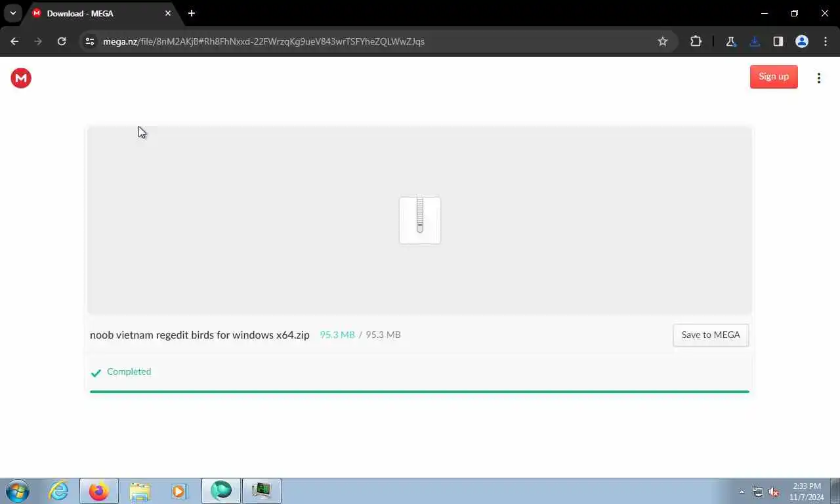
Task: Select the Download - MEGA tab
Action: [x=102, y=13]
